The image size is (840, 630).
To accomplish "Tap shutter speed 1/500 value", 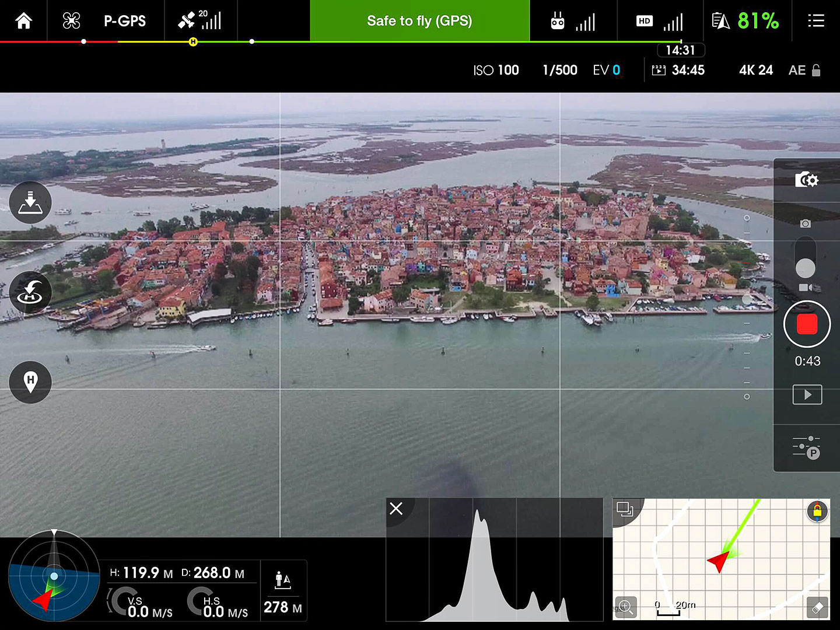I will coord(559,70).
